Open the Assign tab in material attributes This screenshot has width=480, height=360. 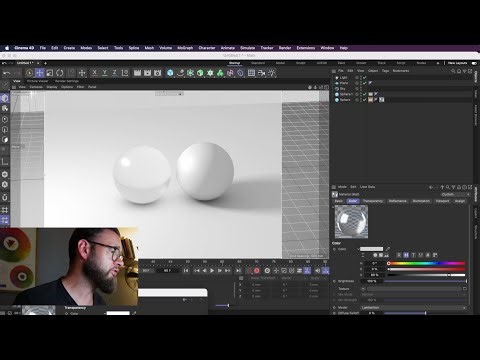(460, 201)
